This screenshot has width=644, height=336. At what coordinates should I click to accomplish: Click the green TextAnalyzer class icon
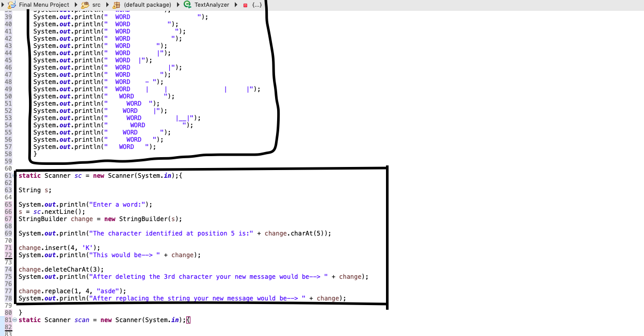[187, 5]
